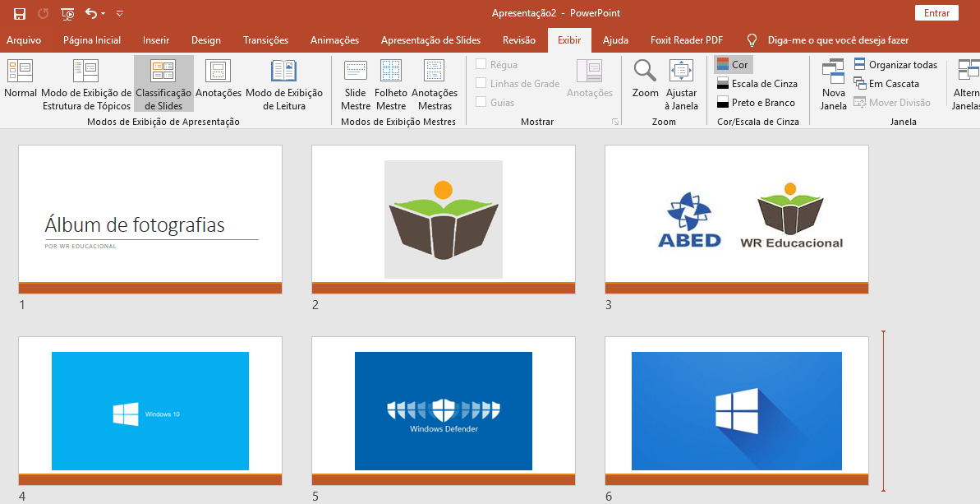Open a Nova Janela
This screenshot has height=504, width=980.
[833, 82]
